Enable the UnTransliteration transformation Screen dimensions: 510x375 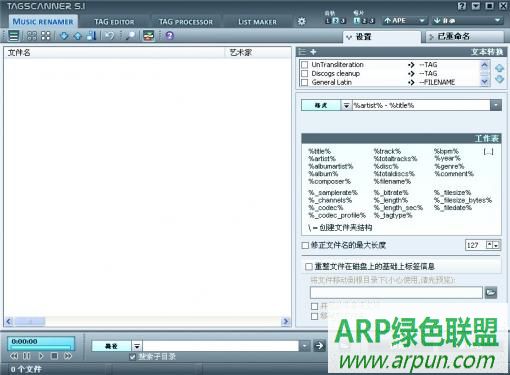coord(304,64)
